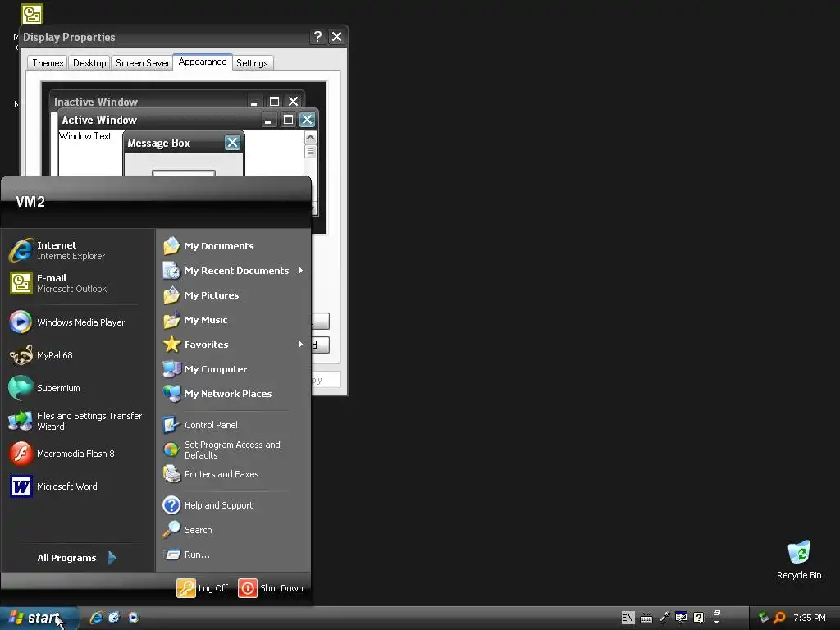Screen dimensions: 840x630
Task: Click the magnifier icon in system tray
Action: [779, 618]
